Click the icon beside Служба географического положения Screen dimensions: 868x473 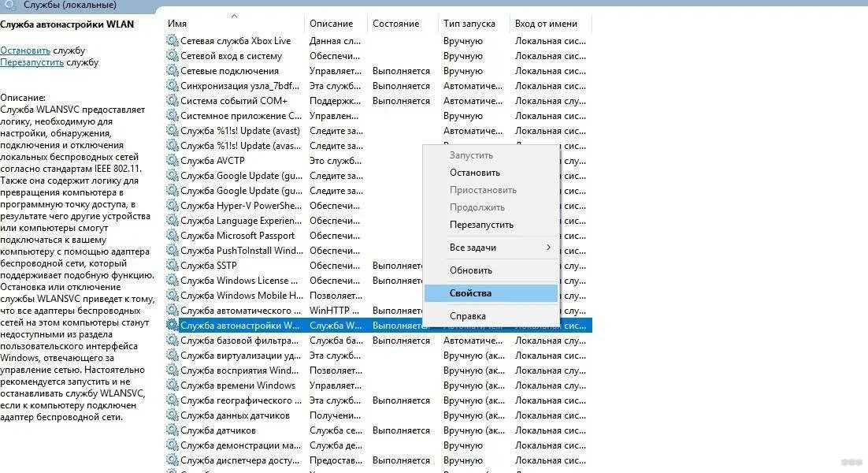(171, 400)
